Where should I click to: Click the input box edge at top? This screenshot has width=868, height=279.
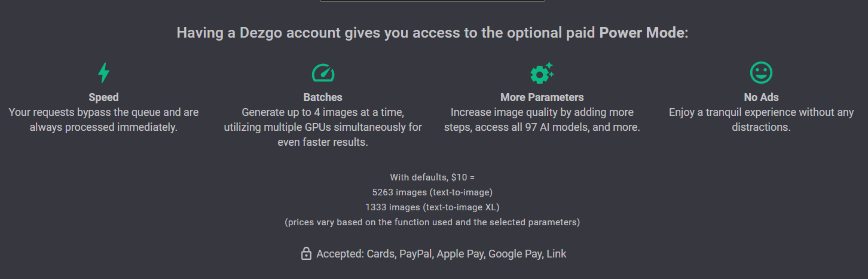pos(432,1)
